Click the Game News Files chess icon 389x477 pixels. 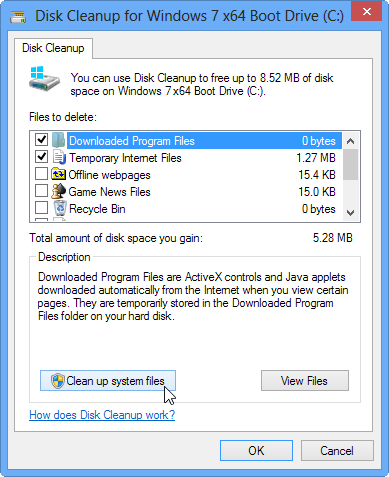point(58,191)
